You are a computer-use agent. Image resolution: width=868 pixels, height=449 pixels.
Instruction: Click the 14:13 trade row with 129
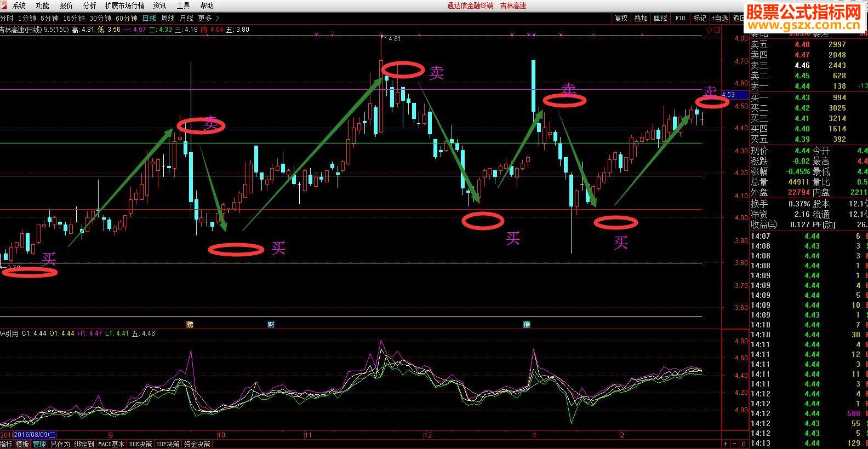click(809, 443)
